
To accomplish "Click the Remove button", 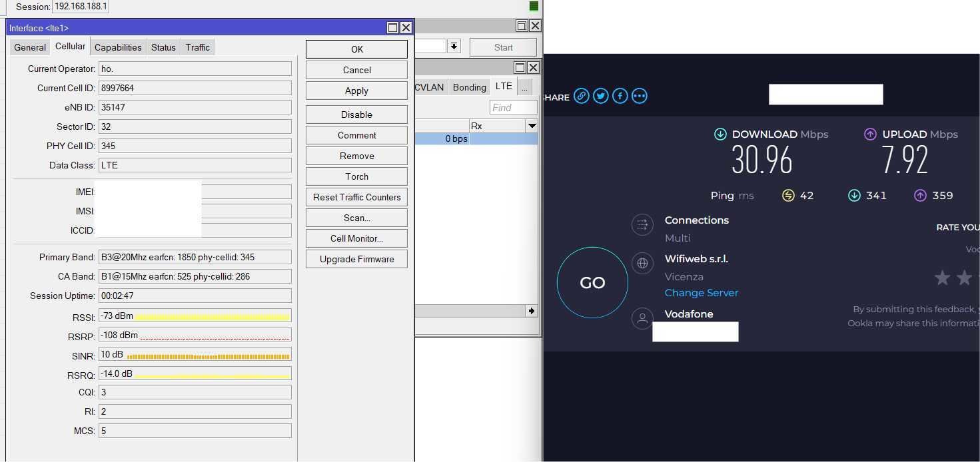I will coord(356,156).
